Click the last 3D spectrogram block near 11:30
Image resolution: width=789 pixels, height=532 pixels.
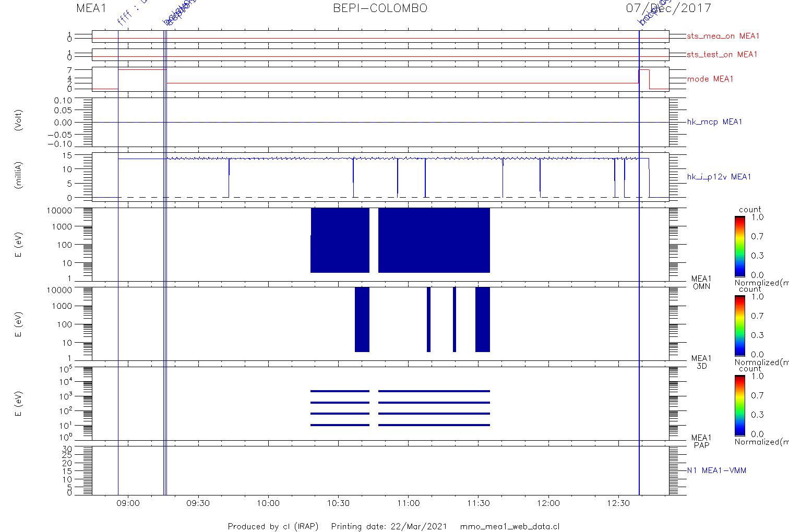[x=483, y=319]
